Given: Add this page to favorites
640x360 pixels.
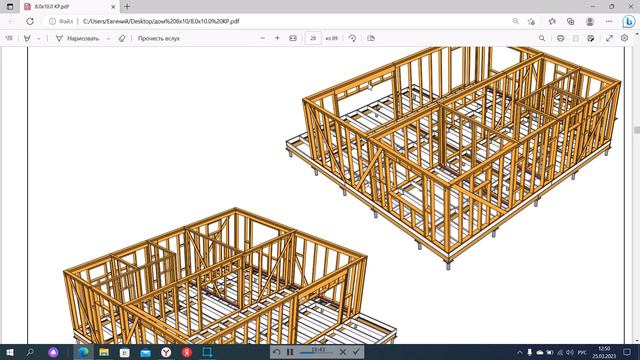Looking at the screenshot, I should tap(531, 21).
